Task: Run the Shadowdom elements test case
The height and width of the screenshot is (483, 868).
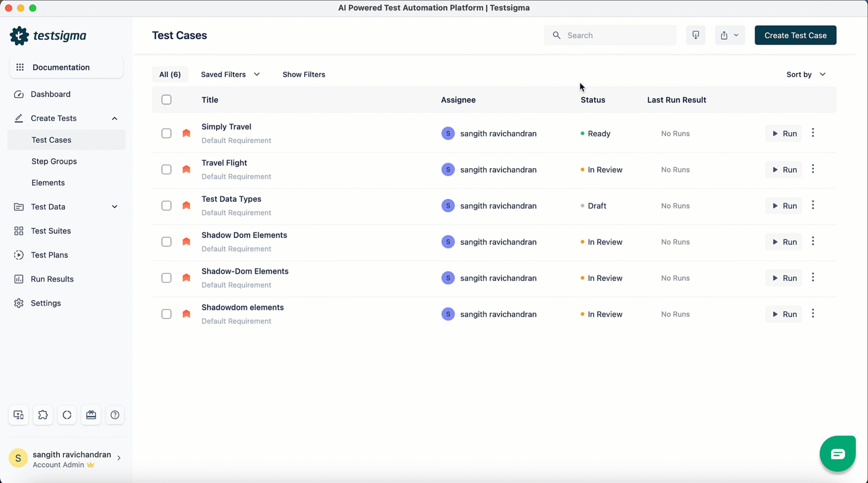Action: pos(784,314)
